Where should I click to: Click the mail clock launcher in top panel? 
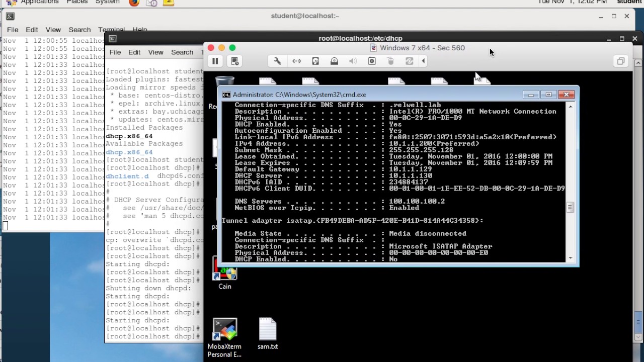pos(151,3)
